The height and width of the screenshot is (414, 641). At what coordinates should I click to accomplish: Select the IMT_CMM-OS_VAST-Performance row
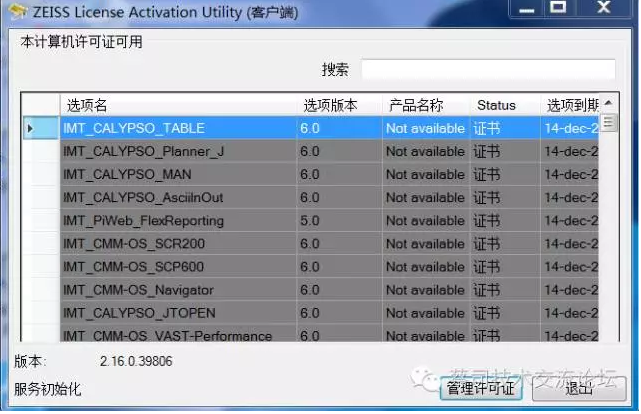click(311, 334)
